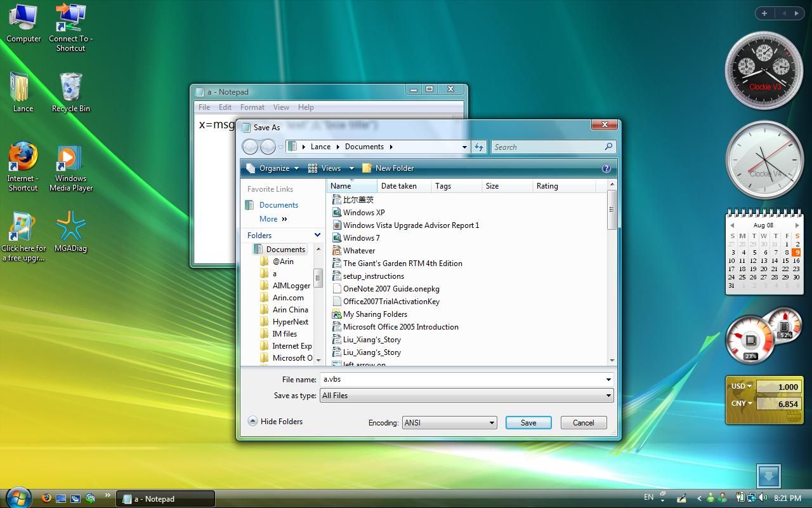Open the volume icon in the system tray

pos(762,498)
